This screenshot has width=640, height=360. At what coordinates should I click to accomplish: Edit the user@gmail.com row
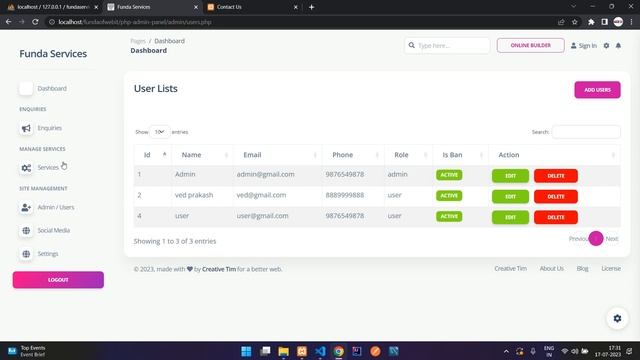(510, 218)
